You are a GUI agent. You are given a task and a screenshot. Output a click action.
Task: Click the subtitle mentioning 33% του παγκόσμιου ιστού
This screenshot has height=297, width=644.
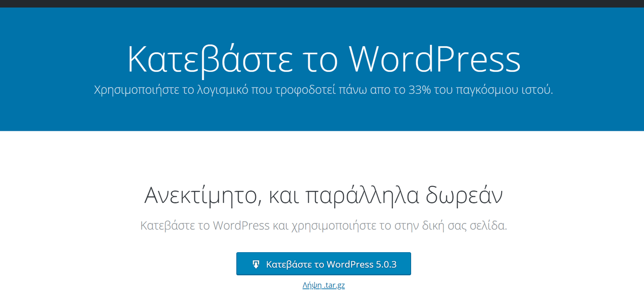[x=324, y=90]
